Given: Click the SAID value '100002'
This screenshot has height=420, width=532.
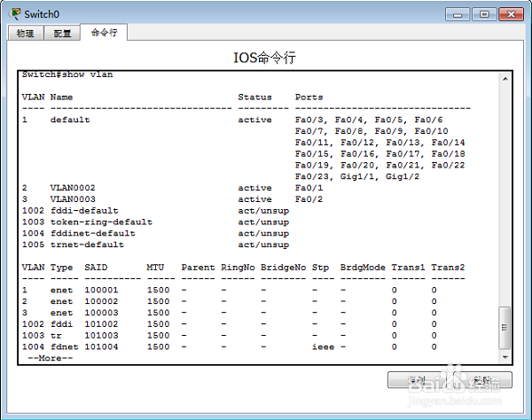Looking at the screenshot, I should [x=101, y=301].
